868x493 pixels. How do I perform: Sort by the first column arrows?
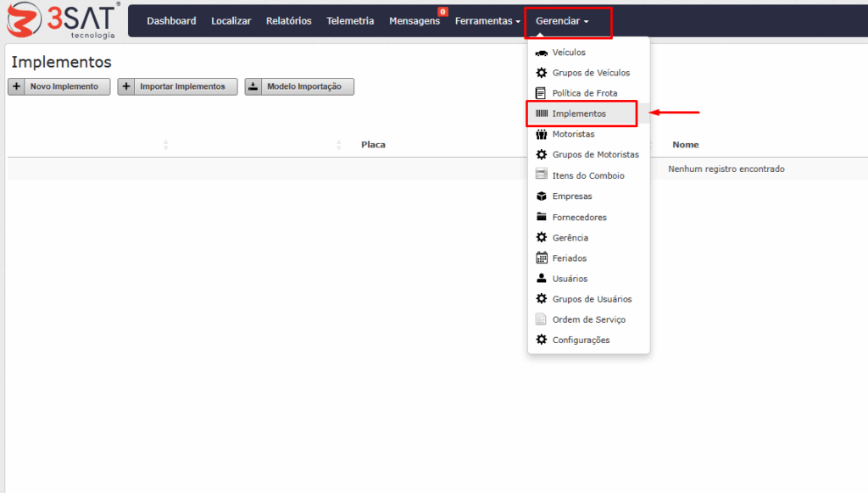(x=166, y=145)
